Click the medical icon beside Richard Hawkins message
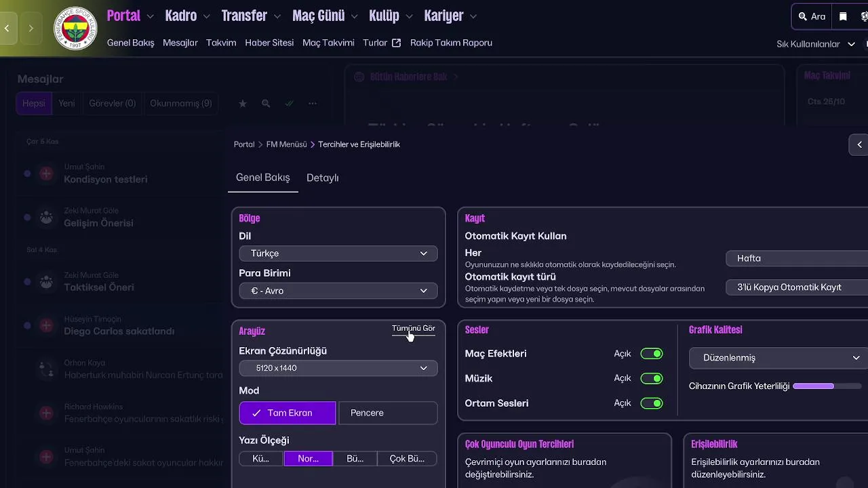868x488 pixels. coord(46,413)
